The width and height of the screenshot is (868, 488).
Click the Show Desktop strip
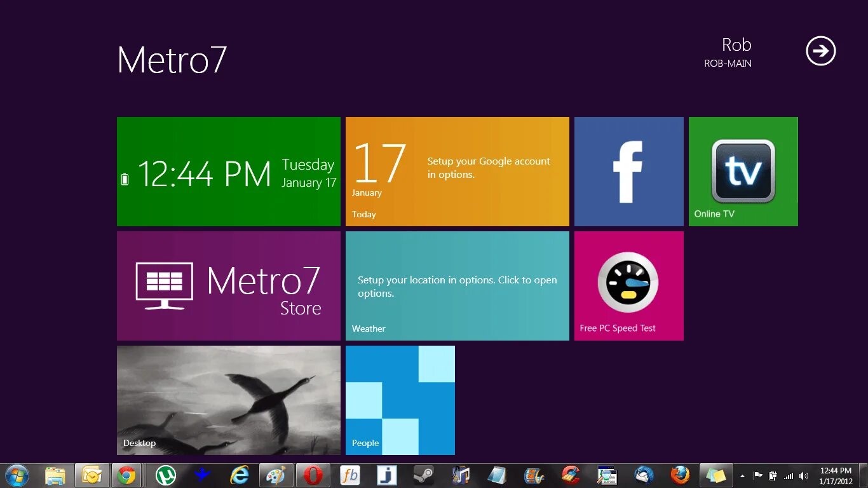coord(864,475)
